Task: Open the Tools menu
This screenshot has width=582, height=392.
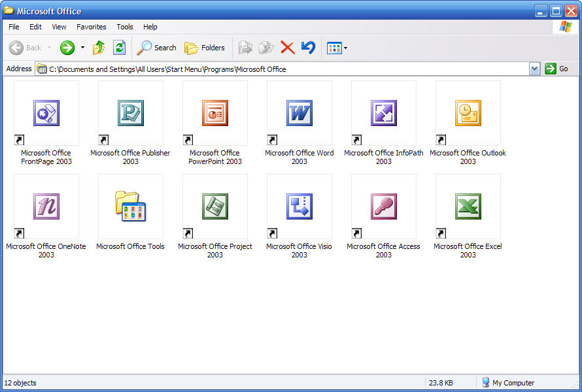Action: pyautogui.click(x=124, y=27)
